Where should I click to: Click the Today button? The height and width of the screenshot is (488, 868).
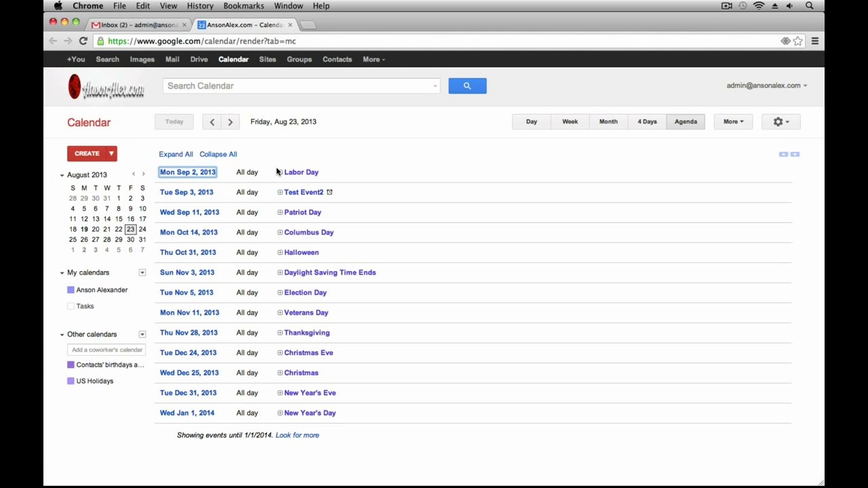click(x=174, y=122)
